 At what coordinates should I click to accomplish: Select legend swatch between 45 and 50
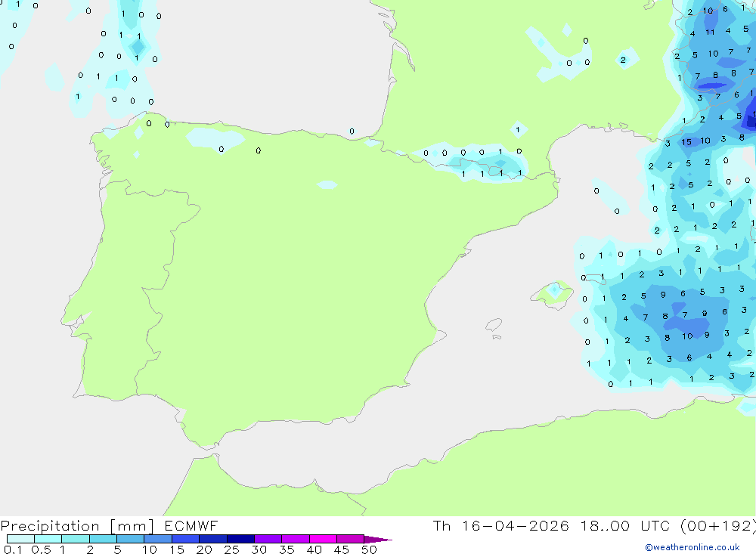tap(351, 539)
